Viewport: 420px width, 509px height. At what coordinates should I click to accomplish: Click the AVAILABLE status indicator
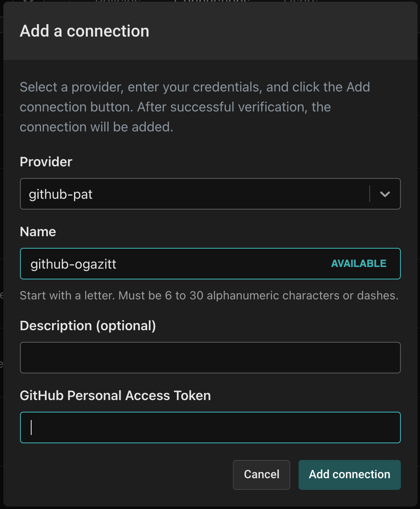pos(358,264)
